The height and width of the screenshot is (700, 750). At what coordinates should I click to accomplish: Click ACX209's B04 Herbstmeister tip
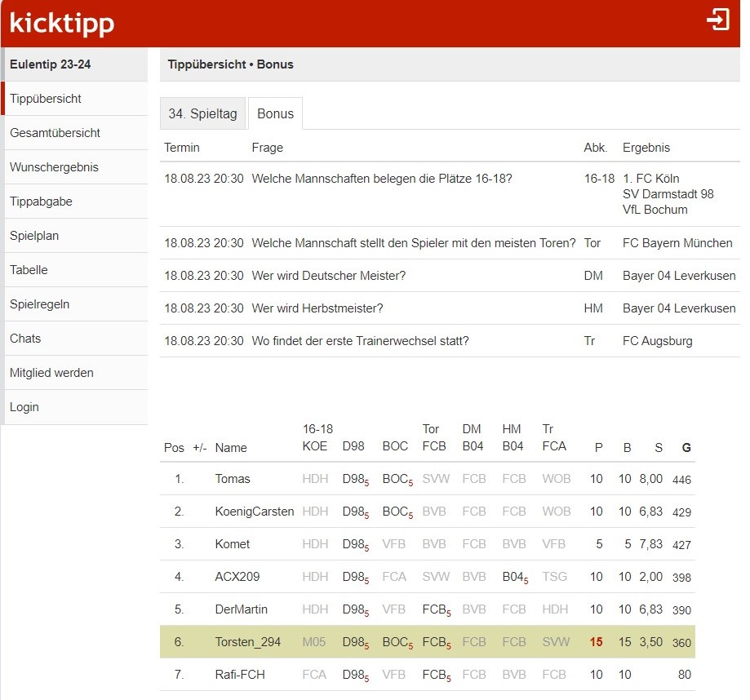515,577
